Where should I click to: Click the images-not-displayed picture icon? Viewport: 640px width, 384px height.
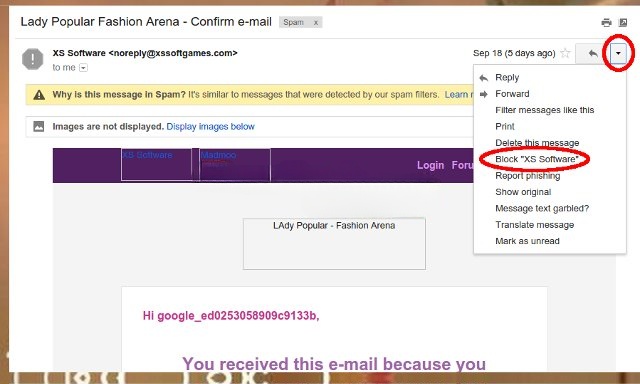39,127
